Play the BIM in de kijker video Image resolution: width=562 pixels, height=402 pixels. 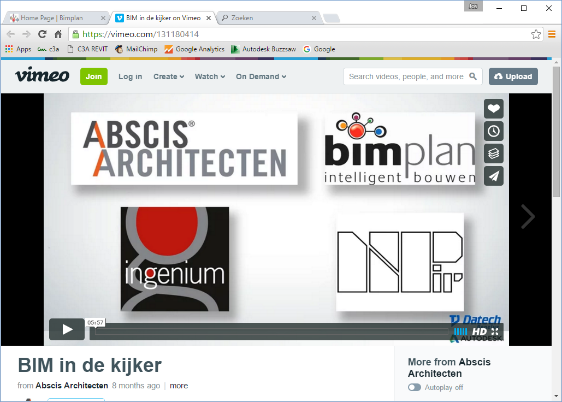coord(67,329)
